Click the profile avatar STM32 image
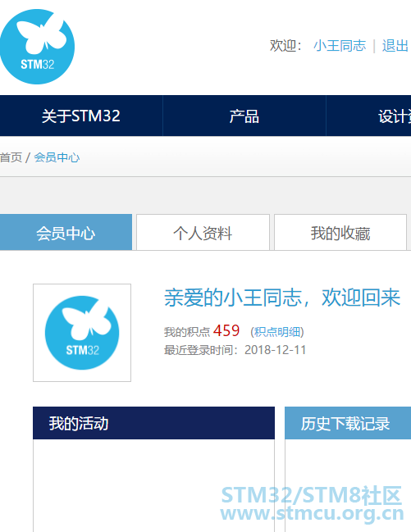This screenshot has width=411, height=532. [x=82, y=333]
